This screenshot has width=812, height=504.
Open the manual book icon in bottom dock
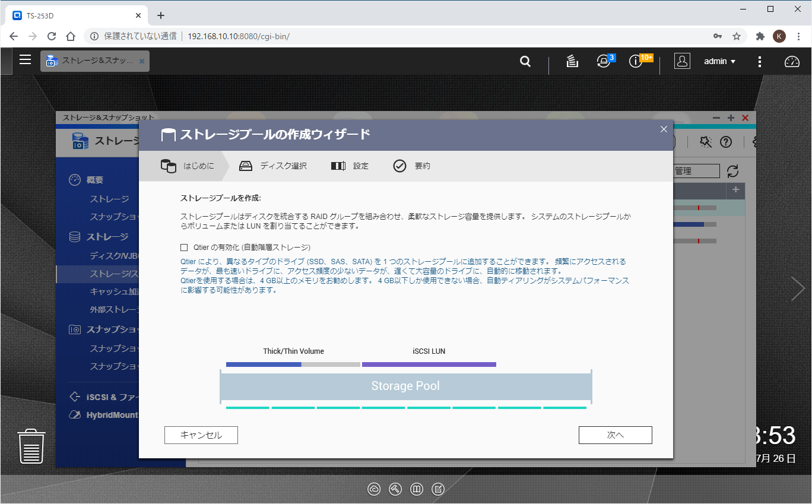(416, 489)
